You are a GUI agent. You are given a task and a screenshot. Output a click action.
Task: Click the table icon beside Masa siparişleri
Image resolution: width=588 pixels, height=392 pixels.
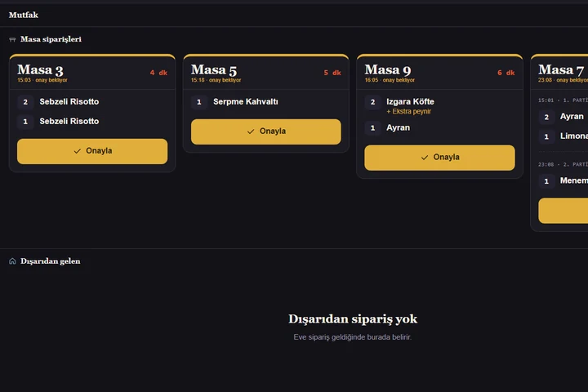(12, 39)
